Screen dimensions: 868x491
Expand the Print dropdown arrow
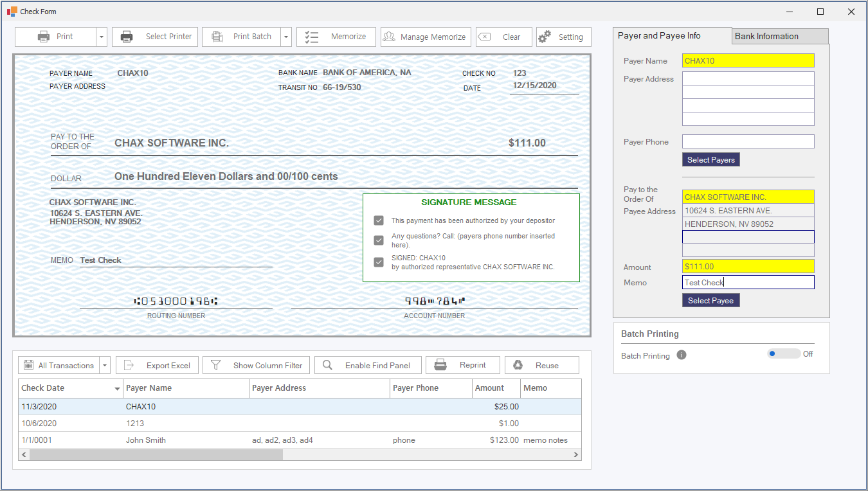pos(102,37)
